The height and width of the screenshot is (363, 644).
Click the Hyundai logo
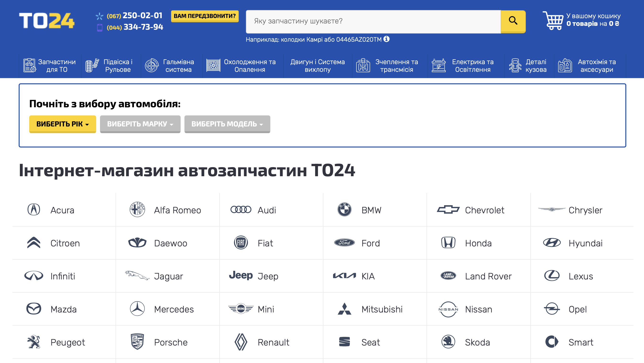551,243
